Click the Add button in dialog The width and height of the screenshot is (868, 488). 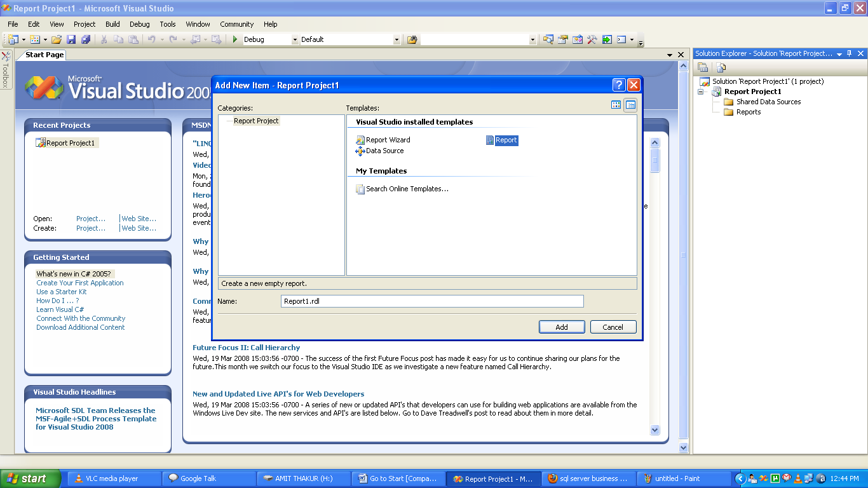coord(562,327)
